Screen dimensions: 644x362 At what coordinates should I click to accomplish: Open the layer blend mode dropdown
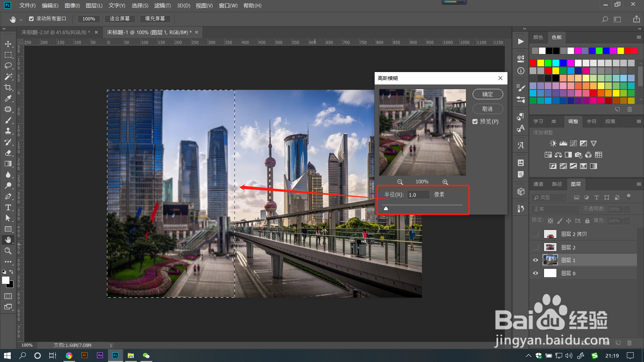(555, 209)
